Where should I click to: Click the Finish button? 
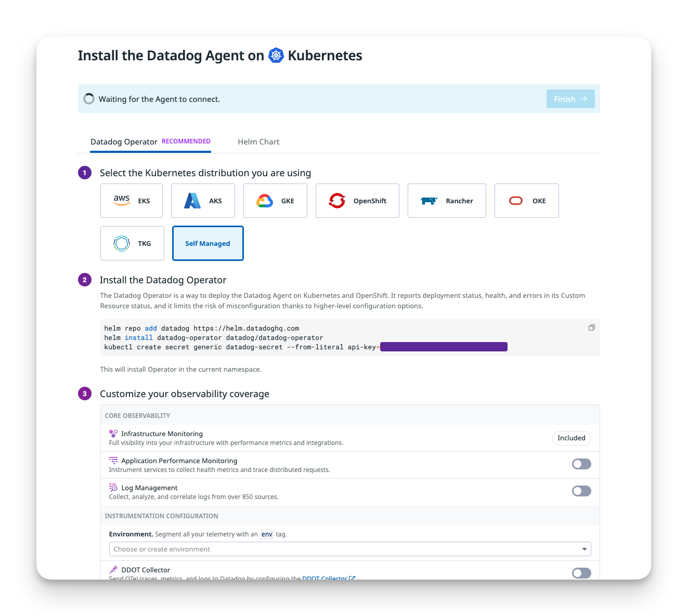(570, 99)
